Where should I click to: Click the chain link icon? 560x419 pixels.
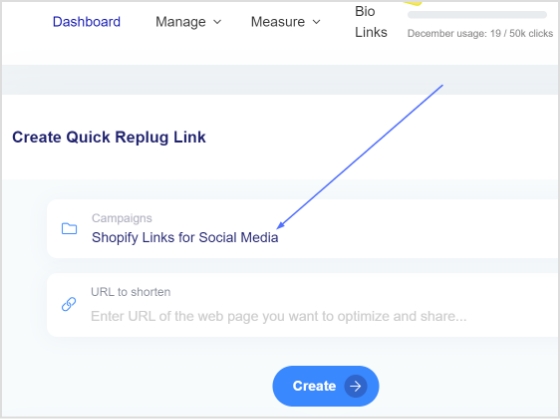(69, 304)
